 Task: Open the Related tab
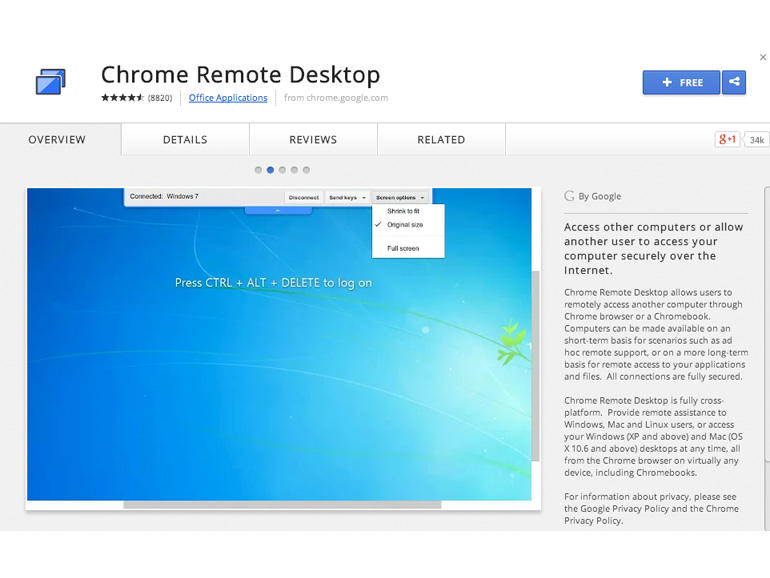441,139
